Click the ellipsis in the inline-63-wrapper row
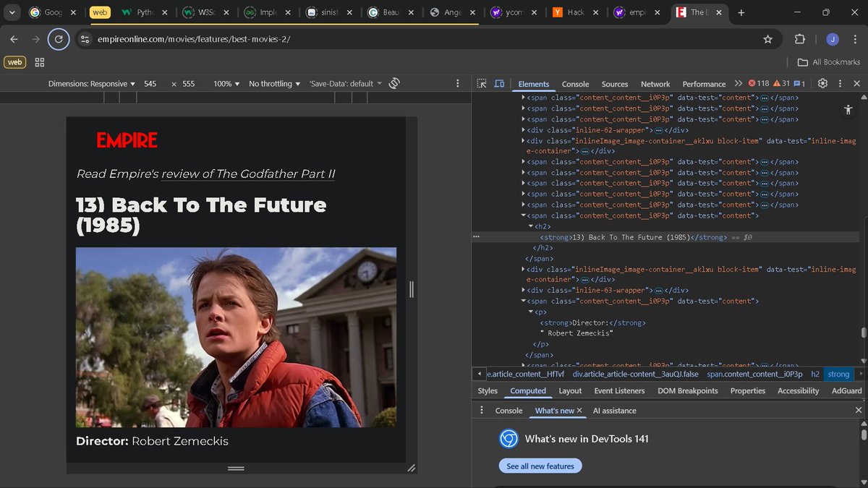868x488 pixels. pyautogui.click(x=659, y=291)
